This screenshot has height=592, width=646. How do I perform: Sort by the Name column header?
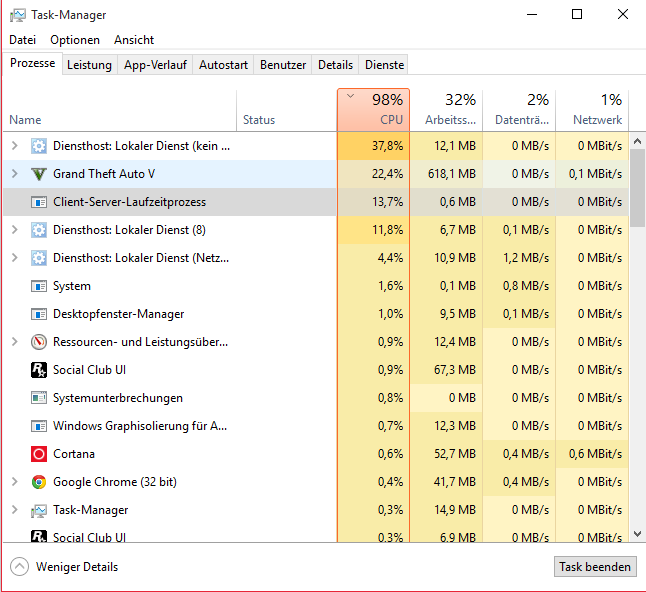pyautogui.click(x=119, y=110)
